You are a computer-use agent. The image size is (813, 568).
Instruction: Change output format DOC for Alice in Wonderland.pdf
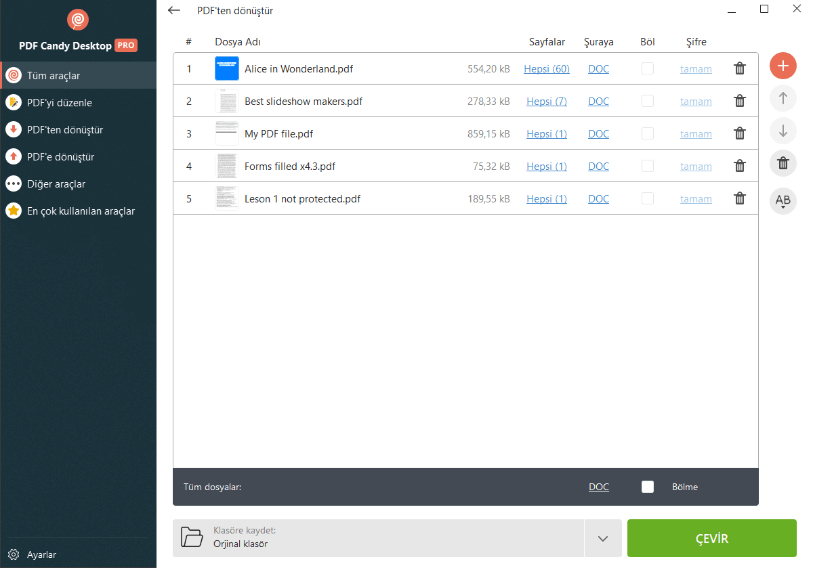(598, 69)
